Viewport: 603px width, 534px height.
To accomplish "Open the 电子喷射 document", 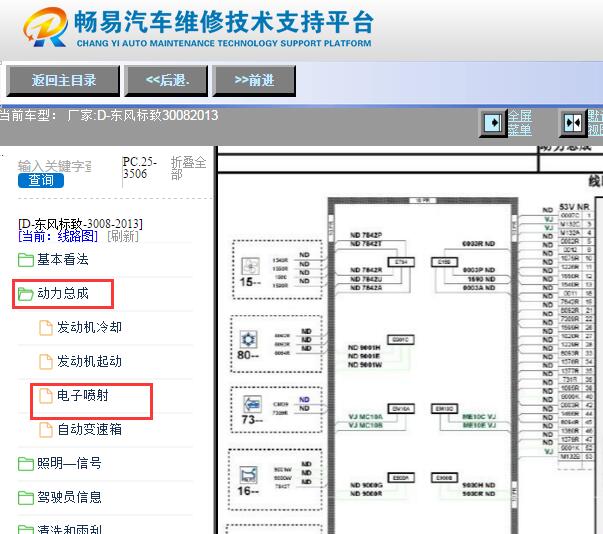I will [83, 395].
